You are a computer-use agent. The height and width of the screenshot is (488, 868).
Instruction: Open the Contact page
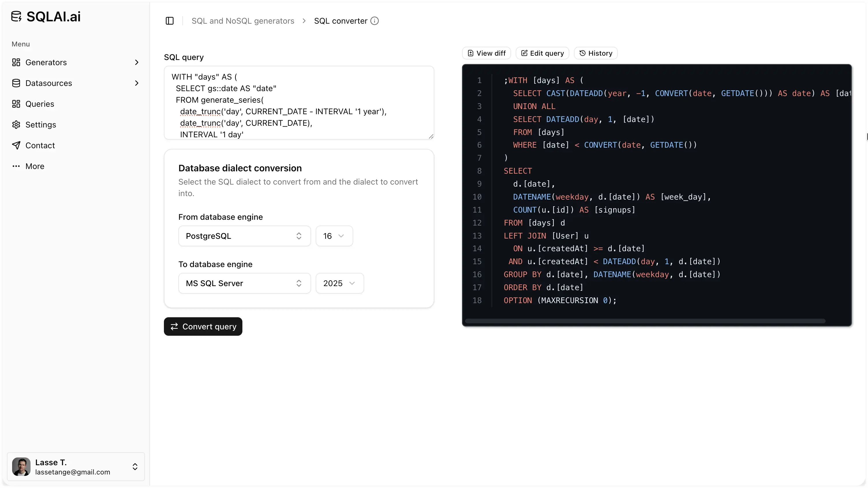(x=40, y=145)
